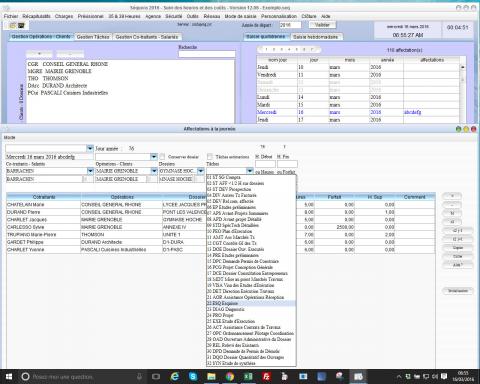The image size is (480, 384).
Task: Switch to the Saisie hebdomadaire tab
Action: (316, 37)
